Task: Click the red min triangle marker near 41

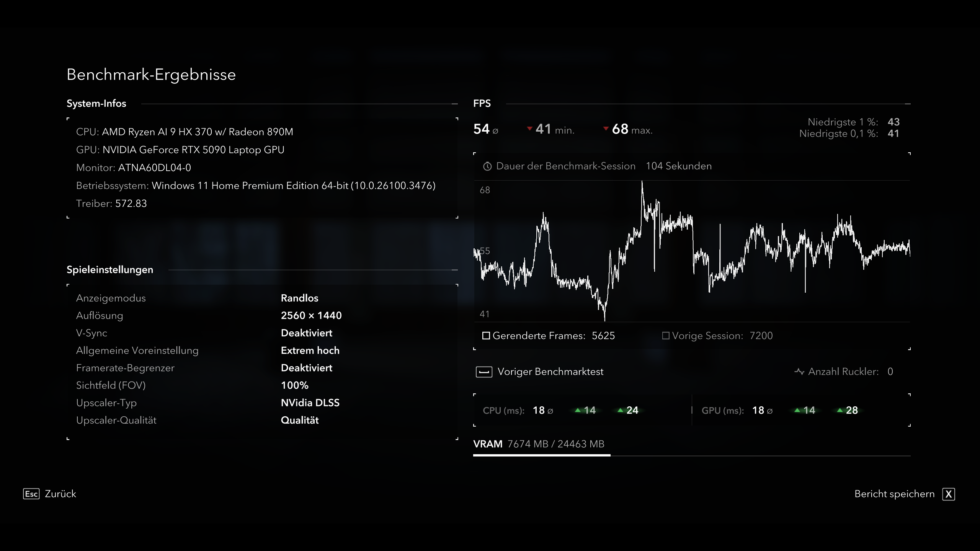Action: [x=529, y=129]
